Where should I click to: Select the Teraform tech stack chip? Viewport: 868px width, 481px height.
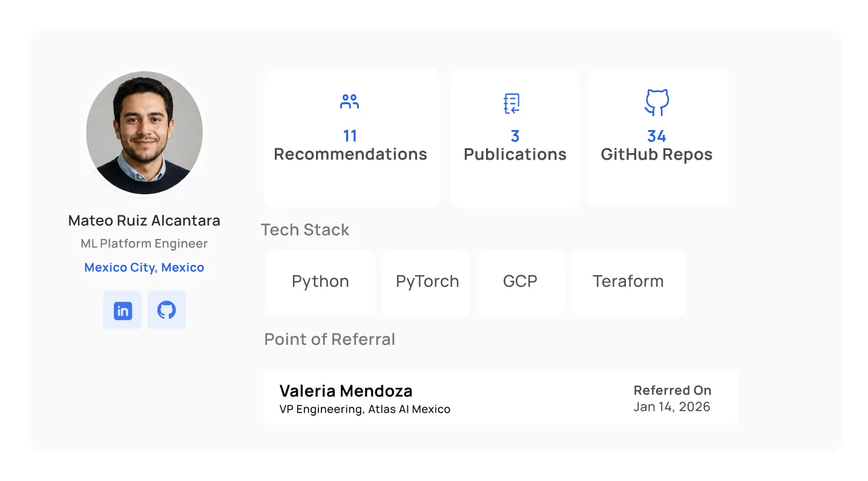pos(628,282)
